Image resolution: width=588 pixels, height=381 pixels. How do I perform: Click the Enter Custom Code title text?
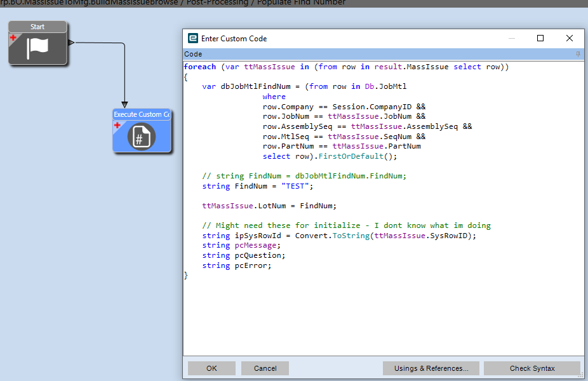click(234, 39)
